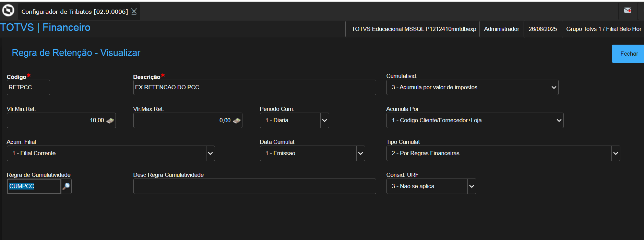Click the Desc Regra Cumulatividade field

point(254,186)
